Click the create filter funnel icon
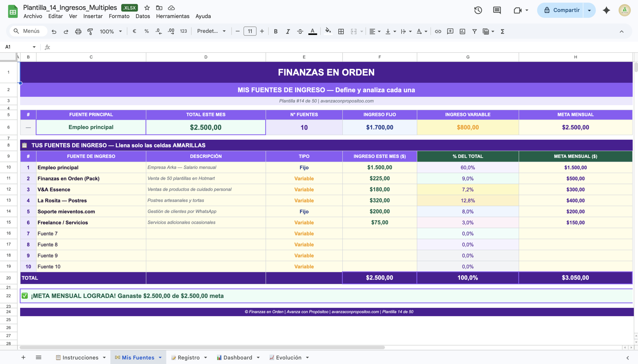The height and width of the screenshot is (364, 638). point(474,31)
